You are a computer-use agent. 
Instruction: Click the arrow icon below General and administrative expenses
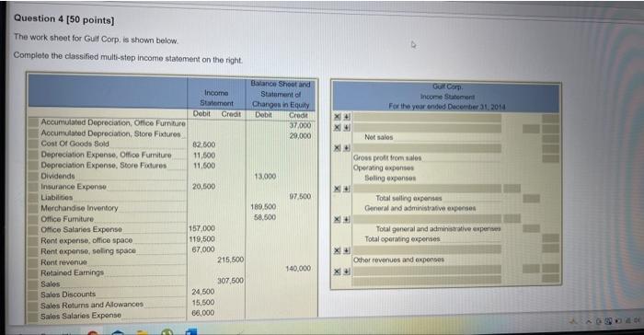(347, 219)
